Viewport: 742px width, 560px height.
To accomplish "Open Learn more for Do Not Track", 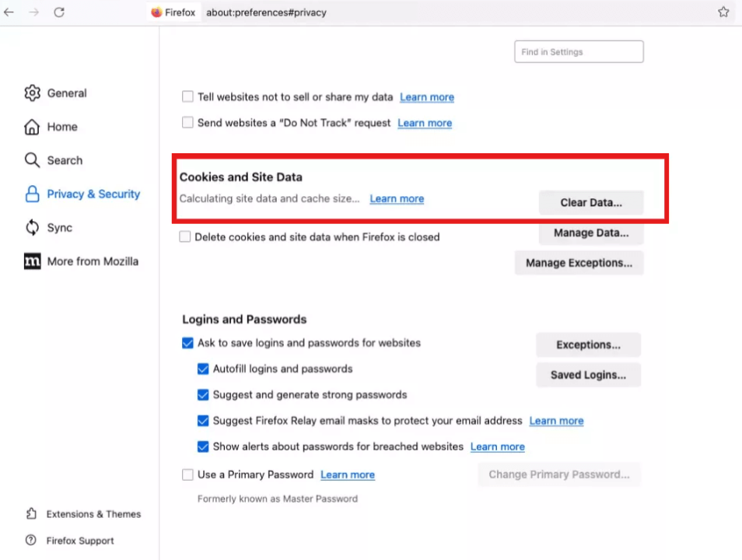I will click(x=425, y=123).
